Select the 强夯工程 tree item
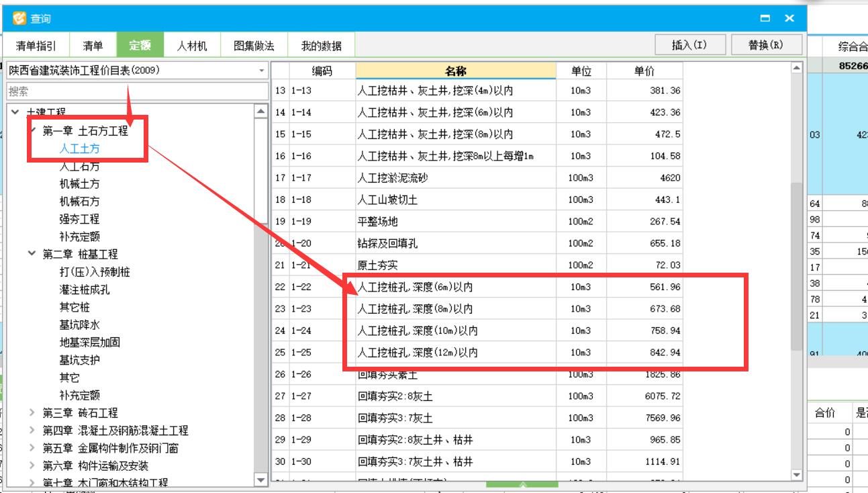 [79, 219]
